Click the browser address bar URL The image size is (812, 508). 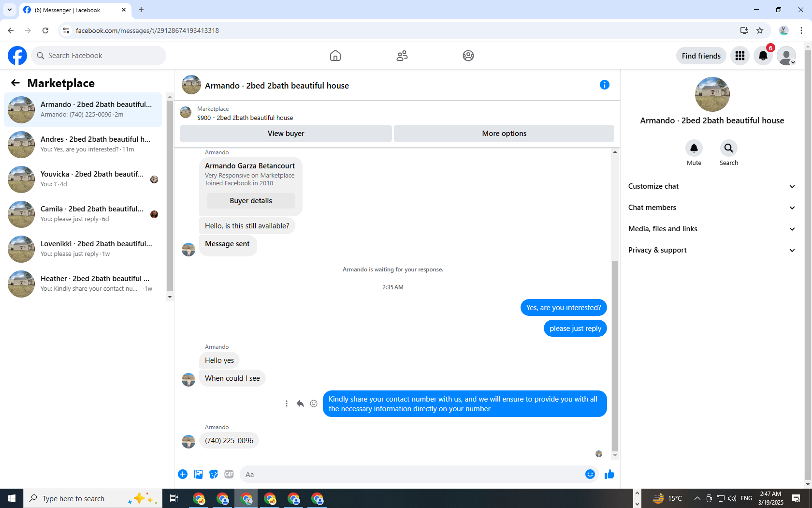(x=147, y=30)
